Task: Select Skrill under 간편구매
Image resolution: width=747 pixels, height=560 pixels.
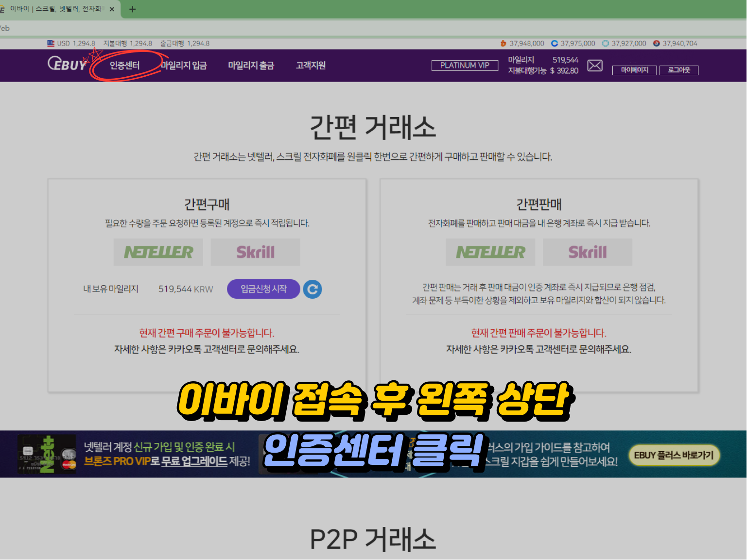Action: [x=256, y=252]
